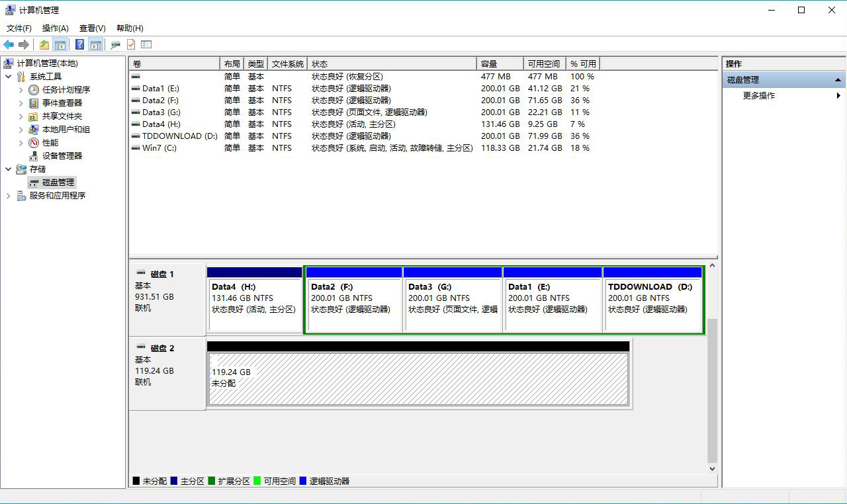Click the volume icon beside Win7 (C:)

pyautogui.click(x=136, y=148)
